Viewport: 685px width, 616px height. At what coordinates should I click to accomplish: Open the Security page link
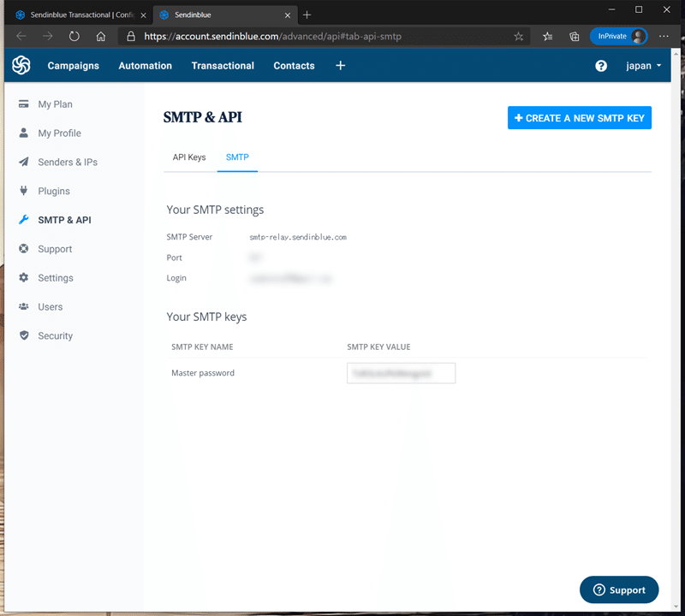point(55,335)
